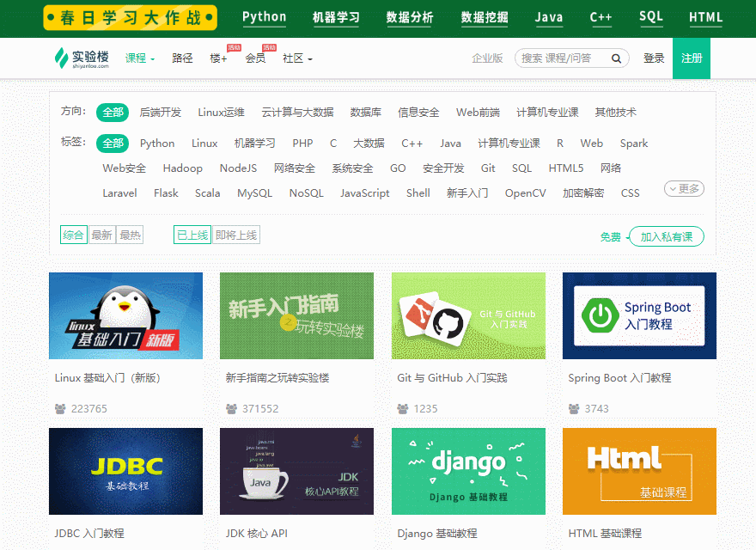Click learner count icon beside 3743
Screen dimensions: 756x550
pos(574,409)
